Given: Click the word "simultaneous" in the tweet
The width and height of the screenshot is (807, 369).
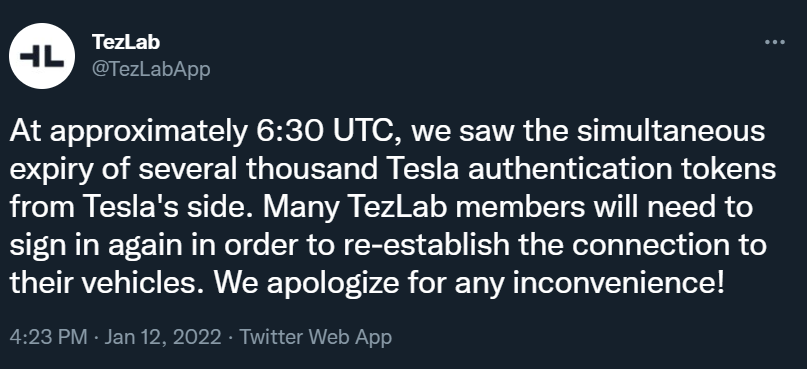Looking at the screenshot, I should coord(670,131).
